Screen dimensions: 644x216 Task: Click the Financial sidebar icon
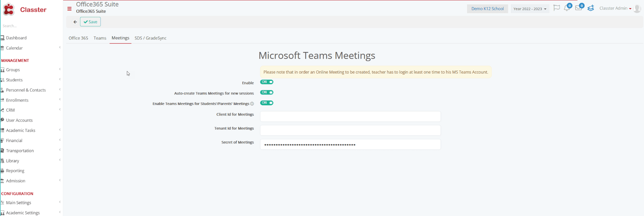[2, 140]
